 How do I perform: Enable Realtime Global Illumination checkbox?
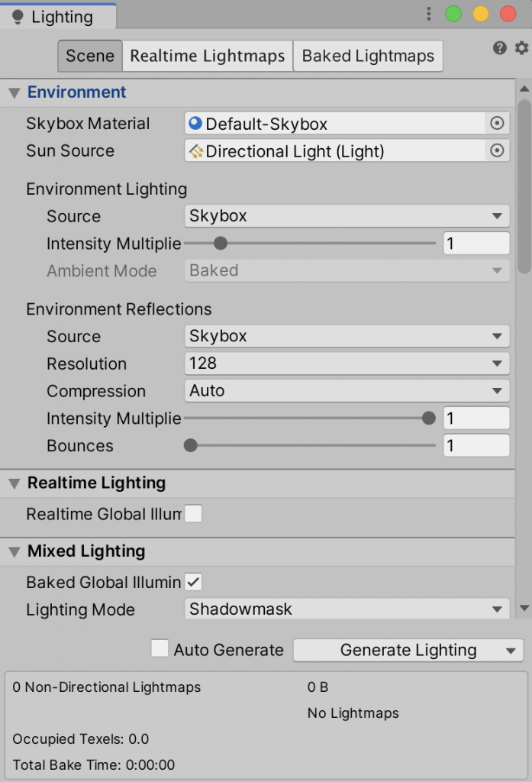pyautogui.click(x=194, y=514)
